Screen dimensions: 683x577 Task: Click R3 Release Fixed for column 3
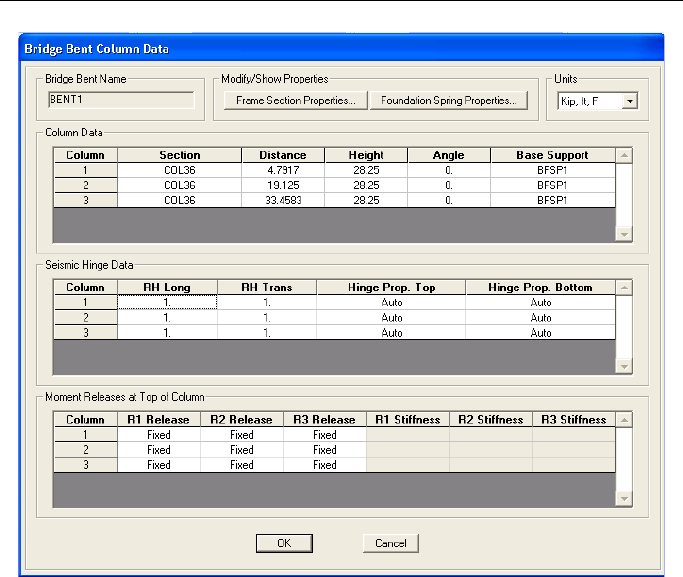tap(325, 465)
